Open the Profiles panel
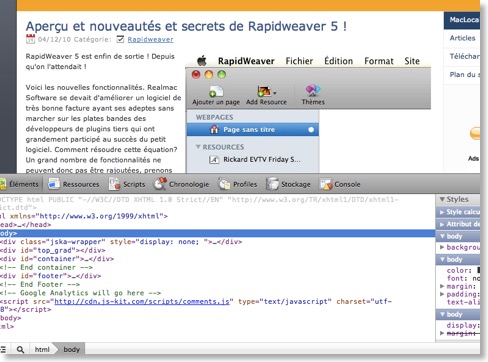Viewport: 488px width, 362px height. 238,184
